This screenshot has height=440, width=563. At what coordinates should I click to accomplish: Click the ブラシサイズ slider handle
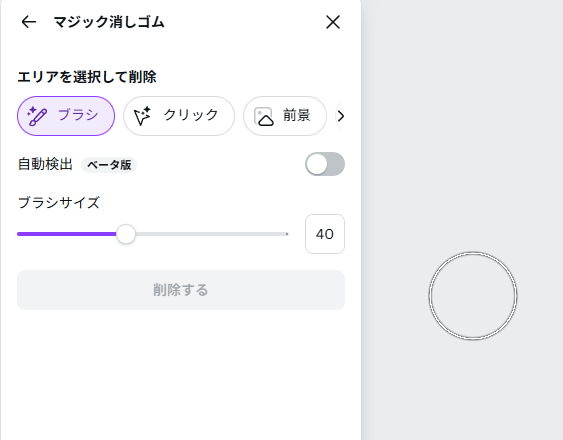[126, 234]
